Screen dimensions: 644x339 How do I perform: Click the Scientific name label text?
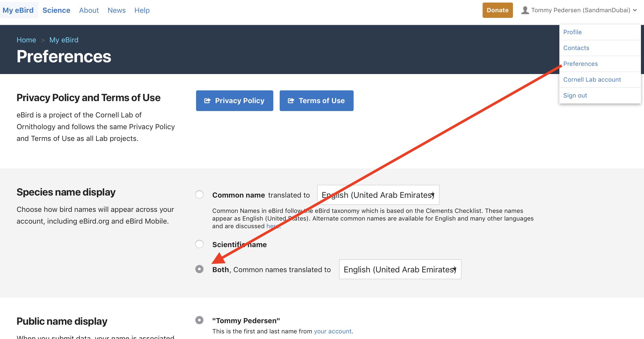(239, 245)
